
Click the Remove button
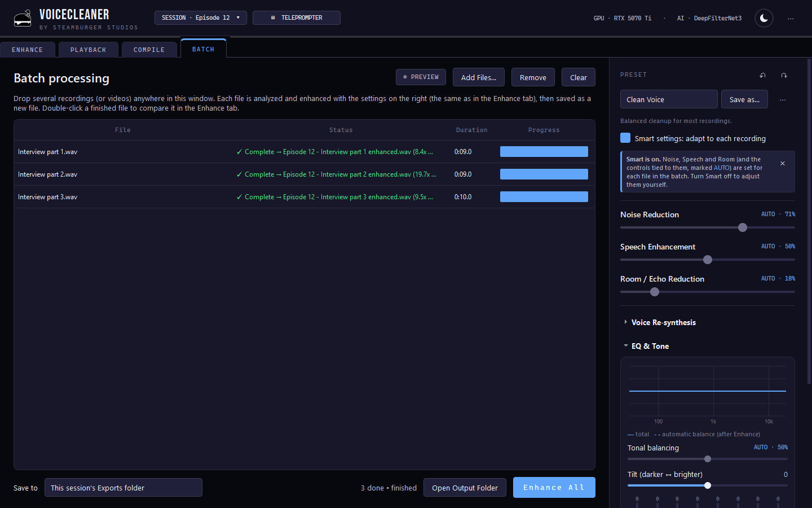(x=533, y=77)
